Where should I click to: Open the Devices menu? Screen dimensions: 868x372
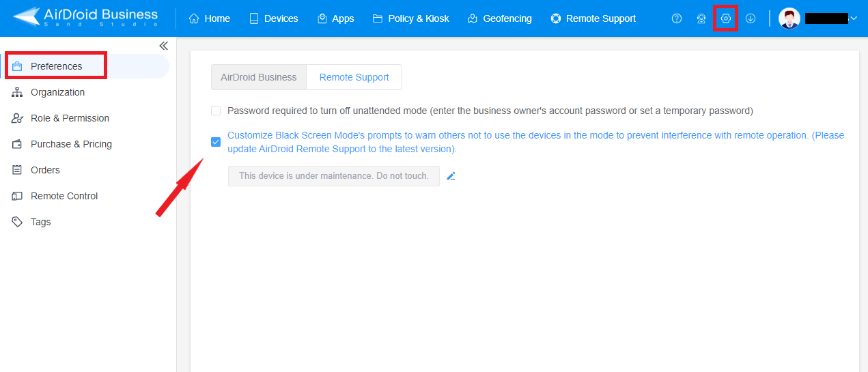click(x=273, y=18)
